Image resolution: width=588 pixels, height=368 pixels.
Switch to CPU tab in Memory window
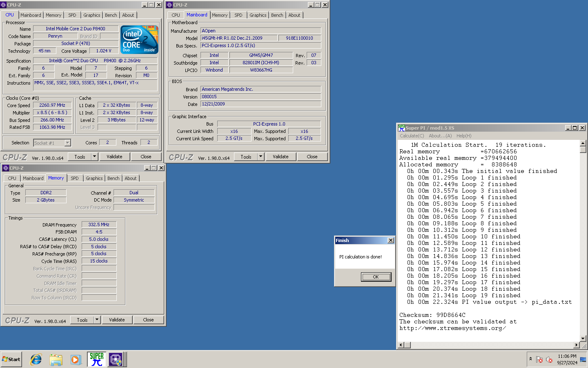click(x=12, y=178)
